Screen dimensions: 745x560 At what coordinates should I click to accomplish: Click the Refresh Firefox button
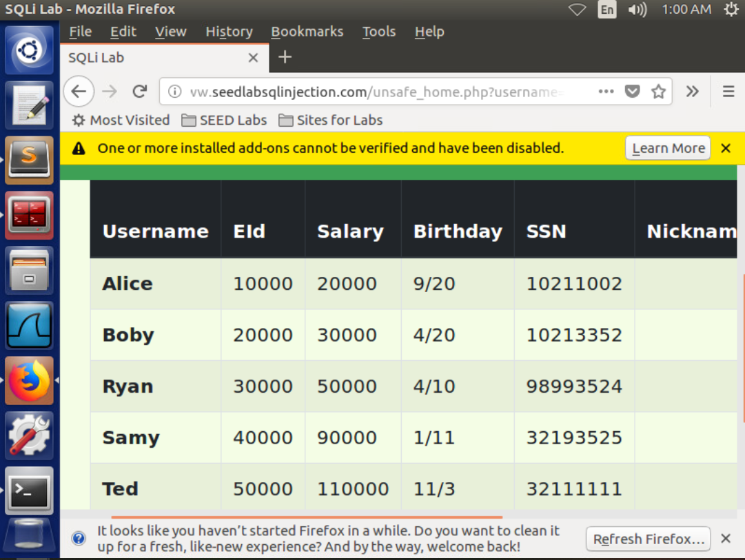tap(648, 539)
